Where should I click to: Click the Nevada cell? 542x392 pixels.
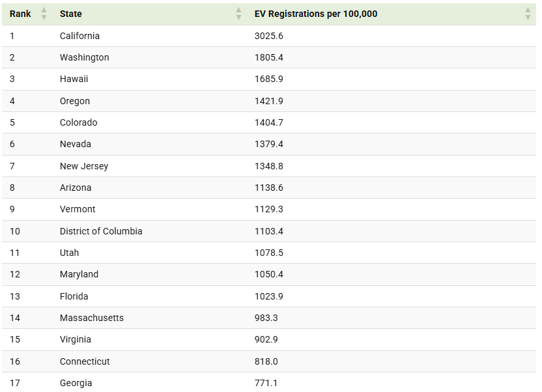(x=76, y=144)
